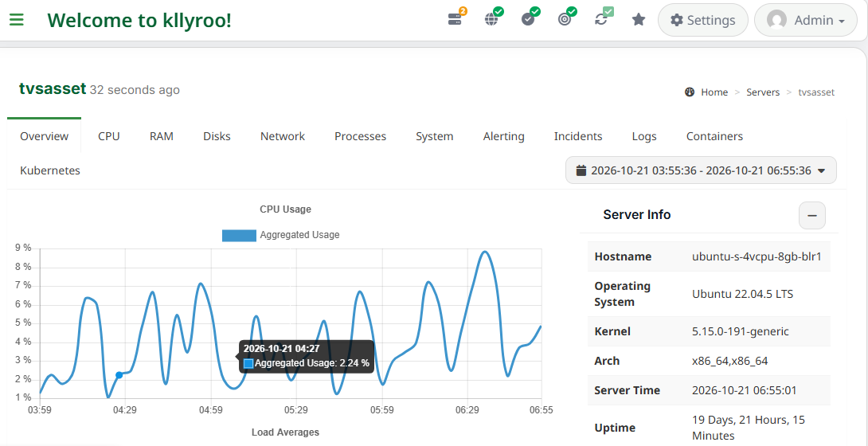This screenshot has width=868, height=446.
Task: Open the checkmark circle monitoring icon
Action: [530, 18]
